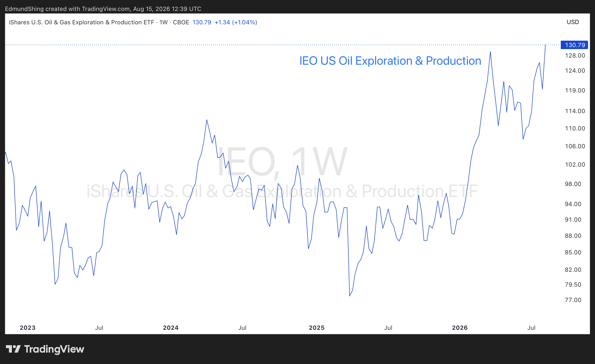Click the 1W interval indicator in header

(x=163, y=22)
